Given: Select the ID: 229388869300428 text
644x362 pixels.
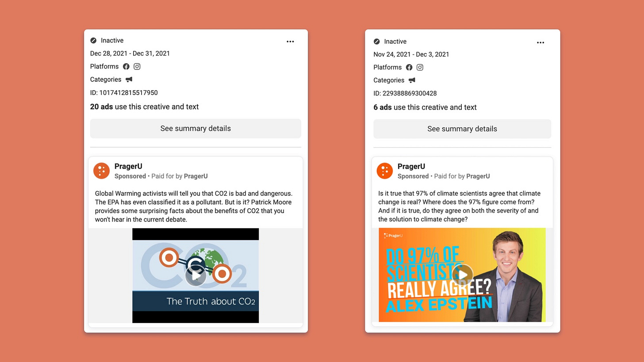Looking at the screenshot, I should 405,94.
